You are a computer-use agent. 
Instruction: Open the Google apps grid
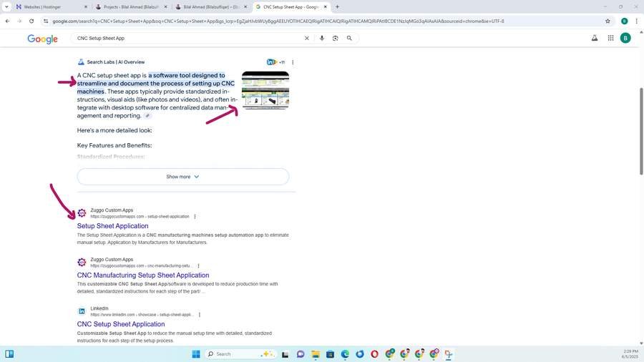tap(611, 38)
